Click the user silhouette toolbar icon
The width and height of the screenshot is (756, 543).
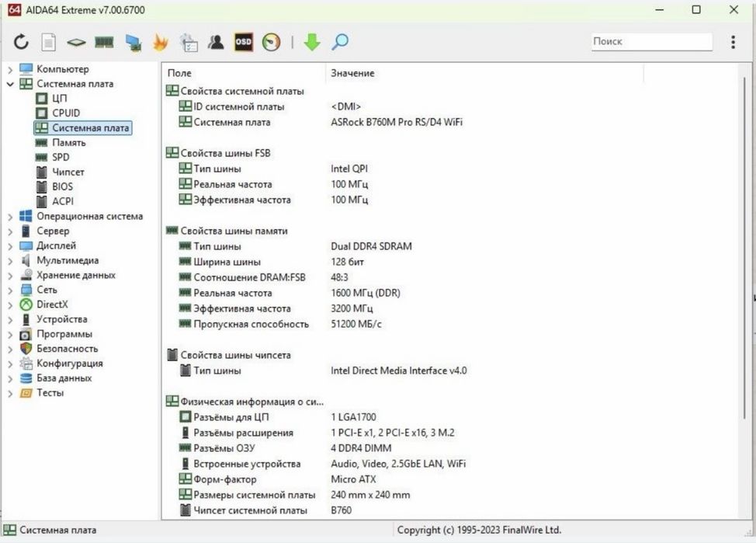click(x=216, y=42)
